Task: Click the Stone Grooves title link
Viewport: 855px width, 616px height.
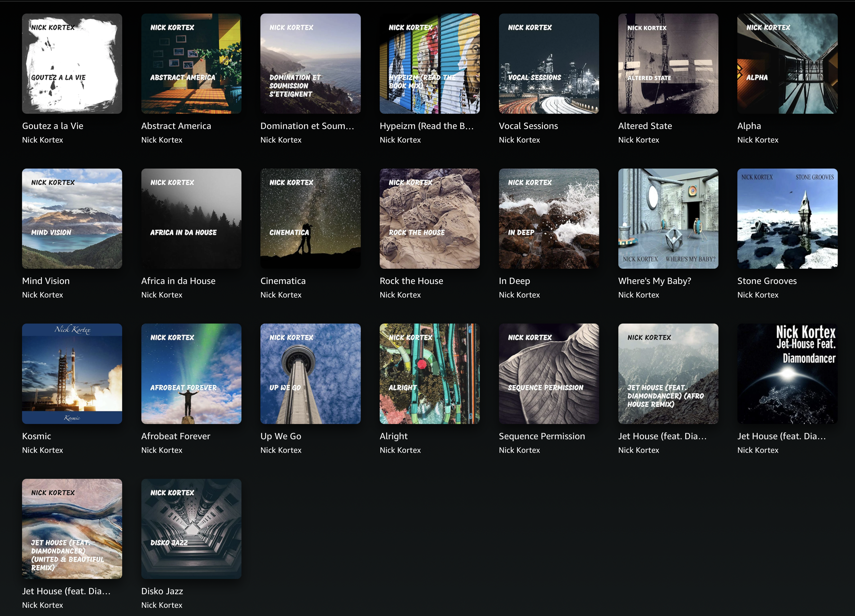Action: tap(767, 281)
